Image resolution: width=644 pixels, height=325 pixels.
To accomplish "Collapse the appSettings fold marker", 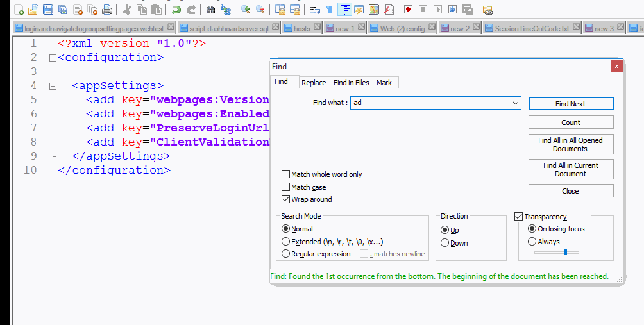I will (x=52, y=86).
